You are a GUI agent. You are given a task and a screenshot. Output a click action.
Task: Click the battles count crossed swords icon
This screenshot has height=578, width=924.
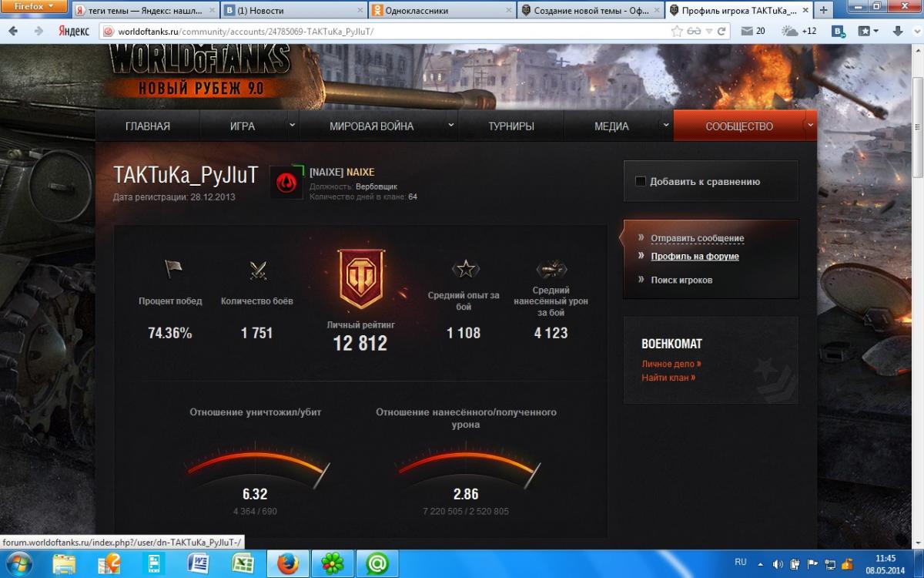[256, 270]
